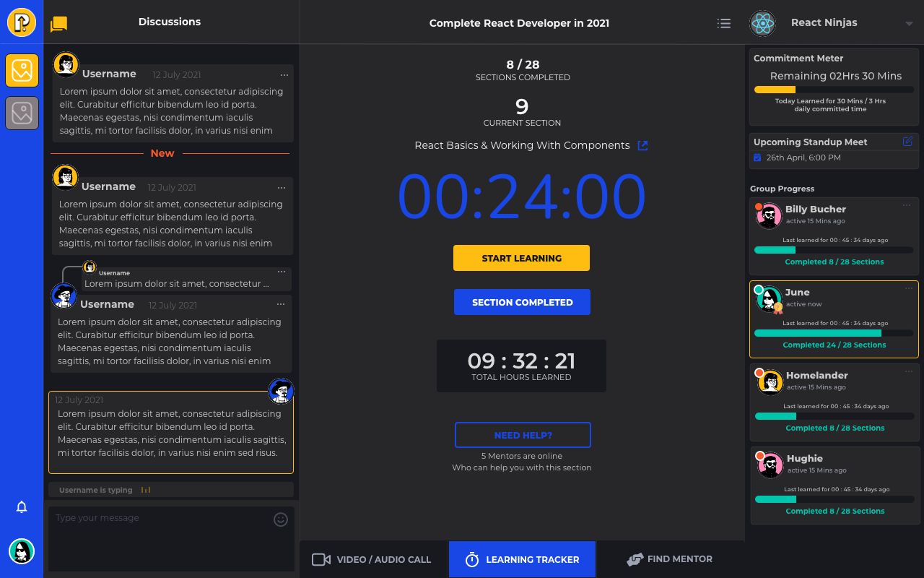The width and height of the screenshot is (924, 578).
Task: Click React Basics & Working With Components title
Action: click(522, 145)
